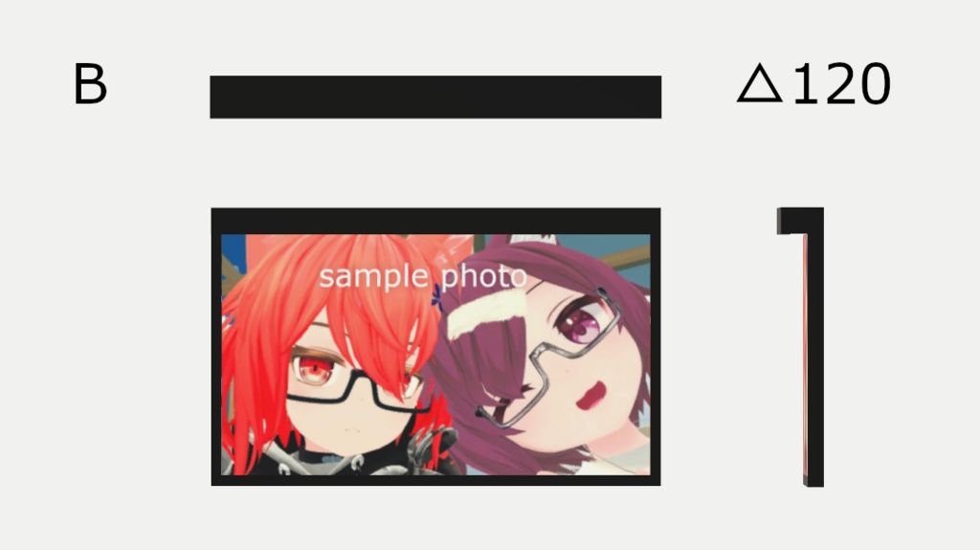
Task: Click the number 120 text
Action: tap(841, 84)
